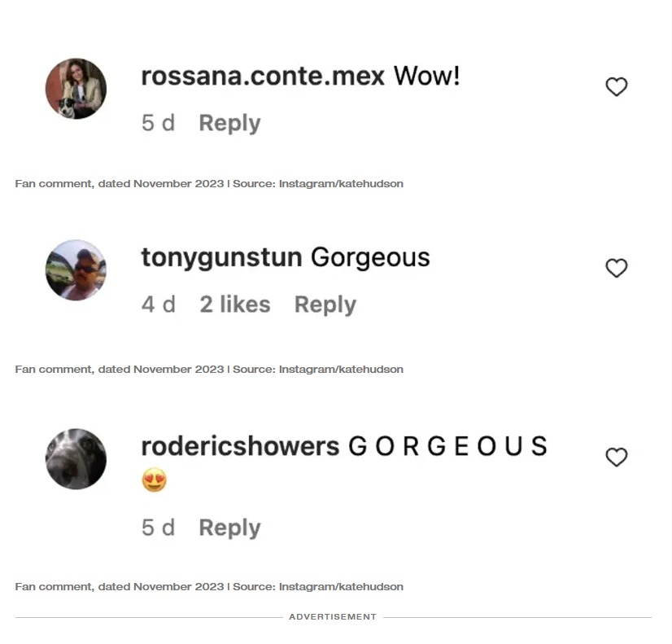Like the tonygunstun Gorgeous comment heart

pyautogui.click(x=617, y=268)
